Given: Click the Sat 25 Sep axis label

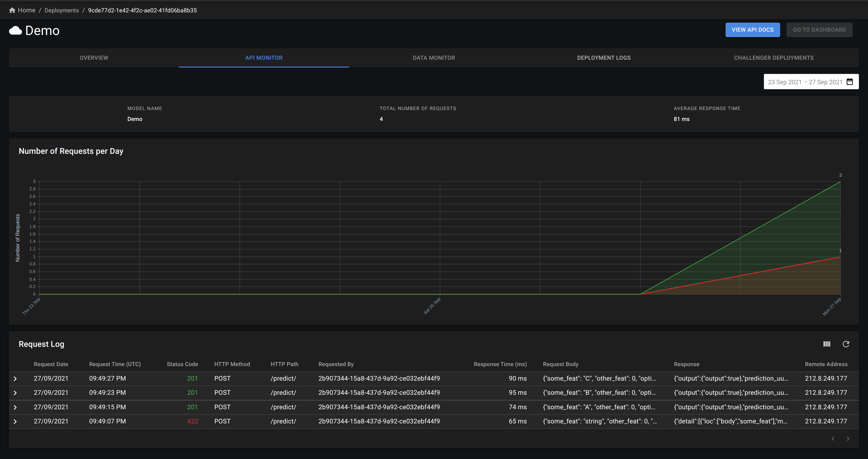Looking at the screenshot, I should 432,306.
